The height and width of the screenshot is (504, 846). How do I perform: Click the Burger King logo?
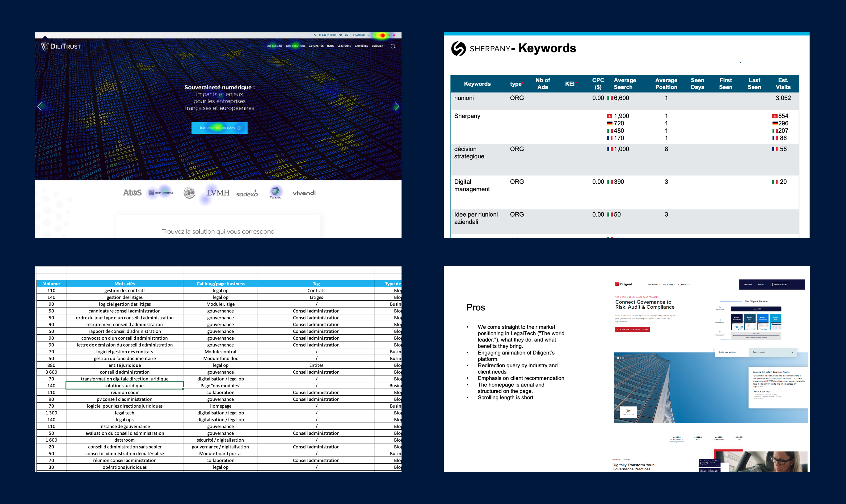click(189, 193)
